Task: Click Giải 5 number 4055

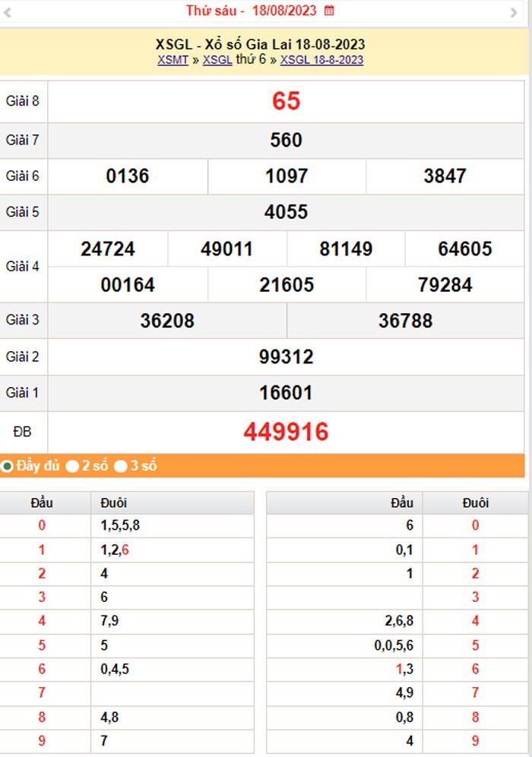Action: (x=286, y=212)
